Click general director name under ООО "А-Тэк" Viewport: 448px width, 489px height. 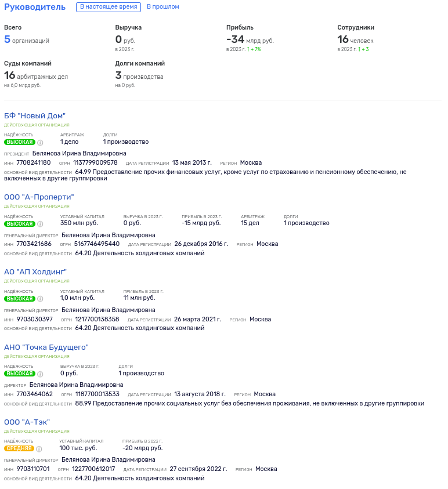(109, 459)
